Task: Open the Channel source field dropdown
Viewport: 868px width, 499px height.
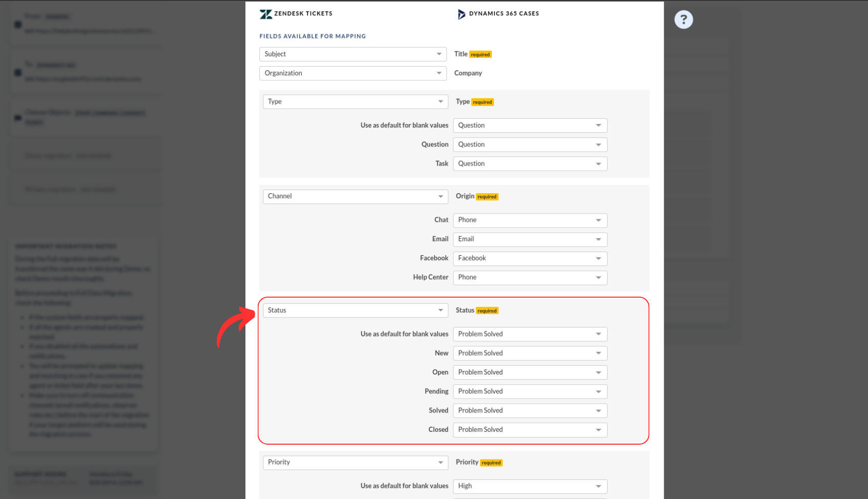Action: coord(355,196)
